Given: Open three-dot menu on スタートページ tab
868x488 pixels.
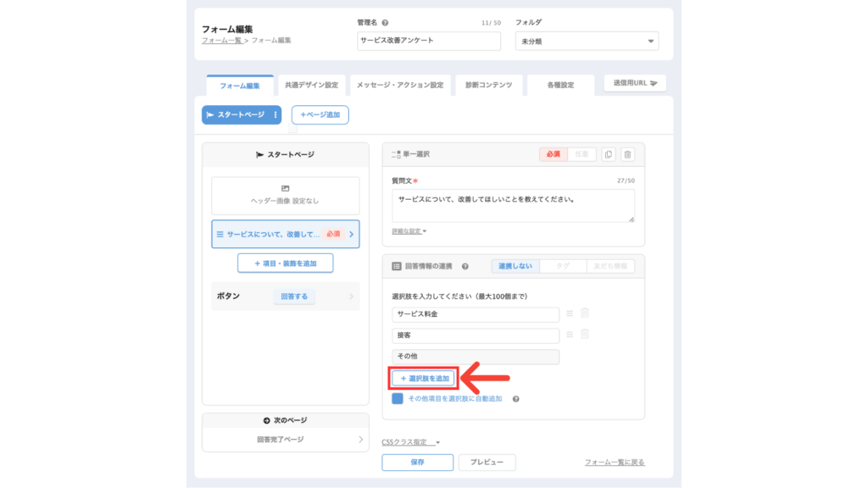Looking at the screenshot, I should [x=275, y=114].
